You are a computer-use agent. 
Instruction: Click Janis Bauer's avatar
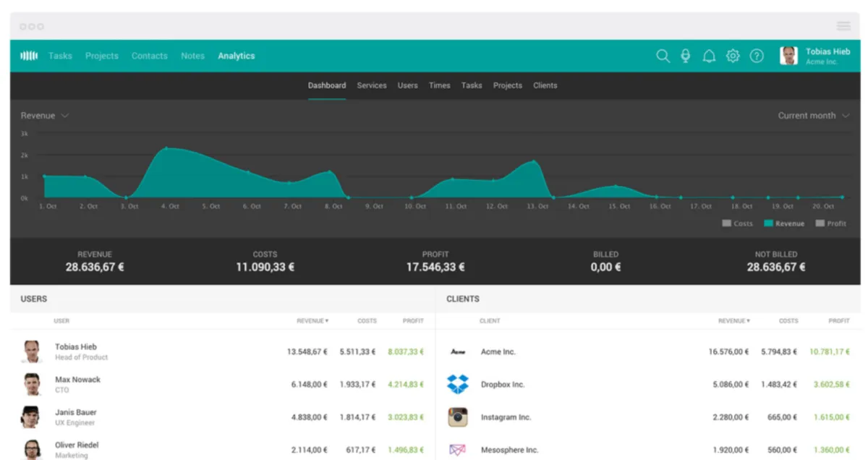[x=31, y=417]
